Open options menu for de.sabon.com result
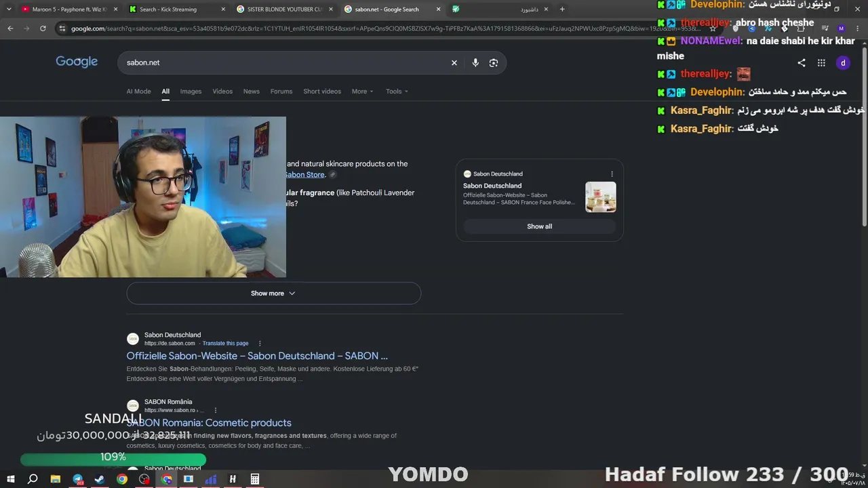The height and width of the screenshot is (488, 868). (260, 344)
